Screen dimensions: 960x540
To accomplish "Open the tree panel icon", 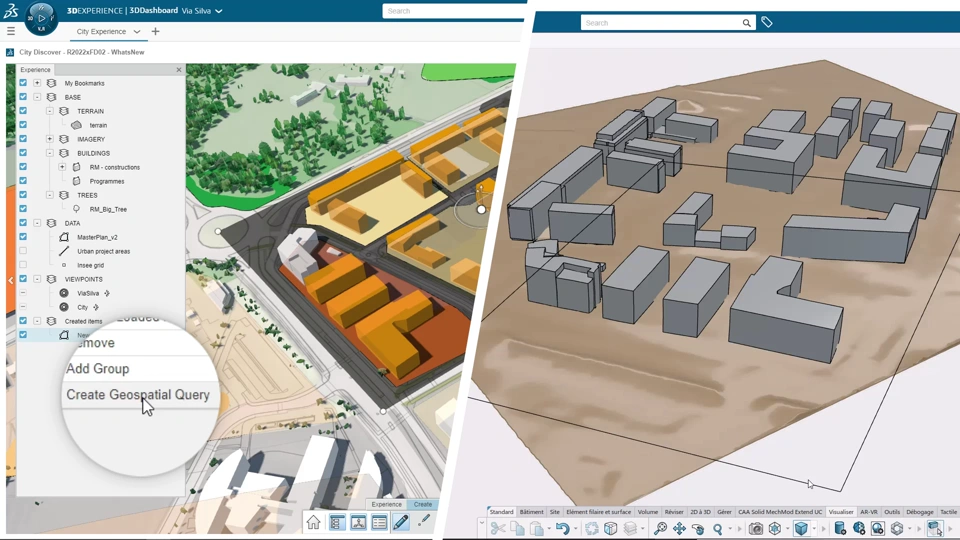I will [336, 522].
